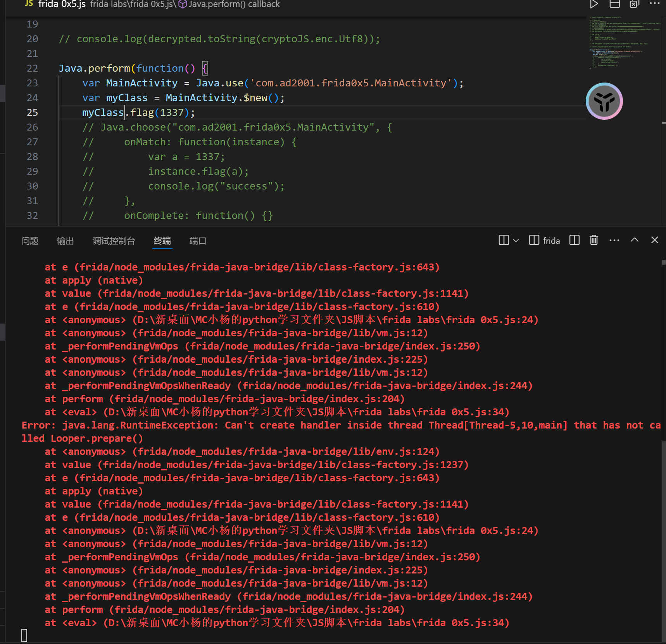Close the bottom panel

[x=654, y=240]
